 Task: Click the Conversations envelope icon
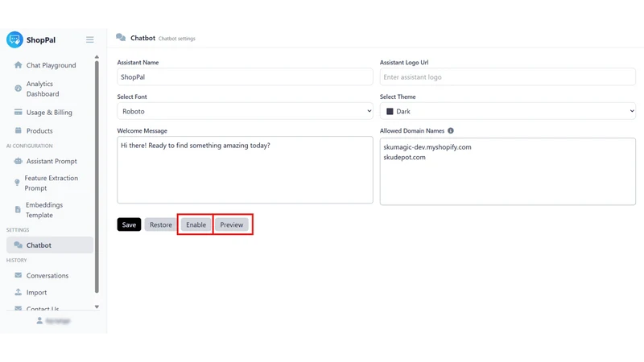tap(18, 275)
